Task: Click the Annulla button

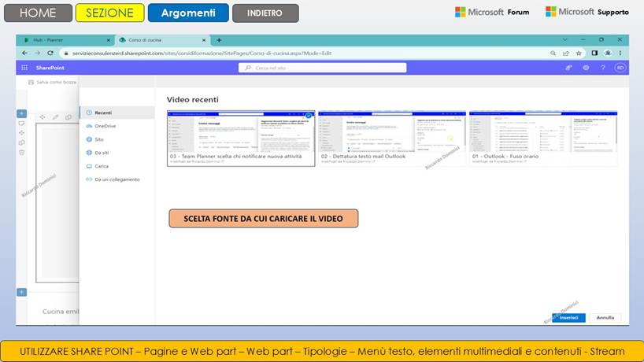Action: (605, 318)
